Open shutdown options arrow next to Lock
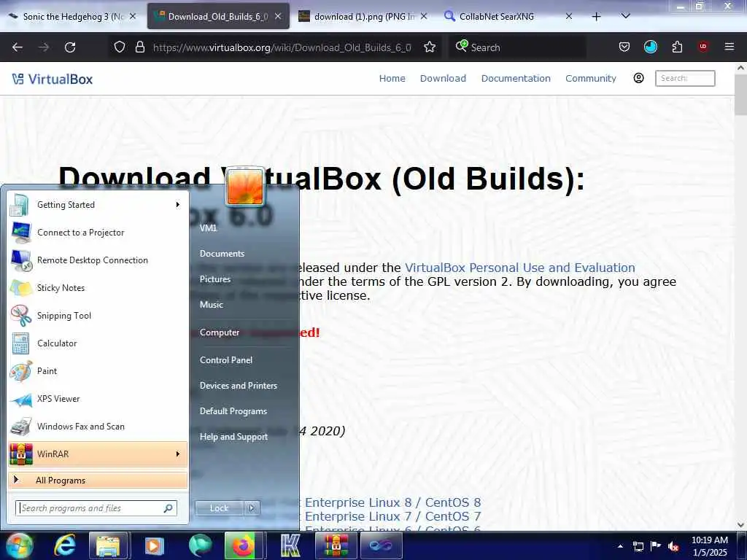This screenshot has width=747, height=560. click(x=252, y=508)
